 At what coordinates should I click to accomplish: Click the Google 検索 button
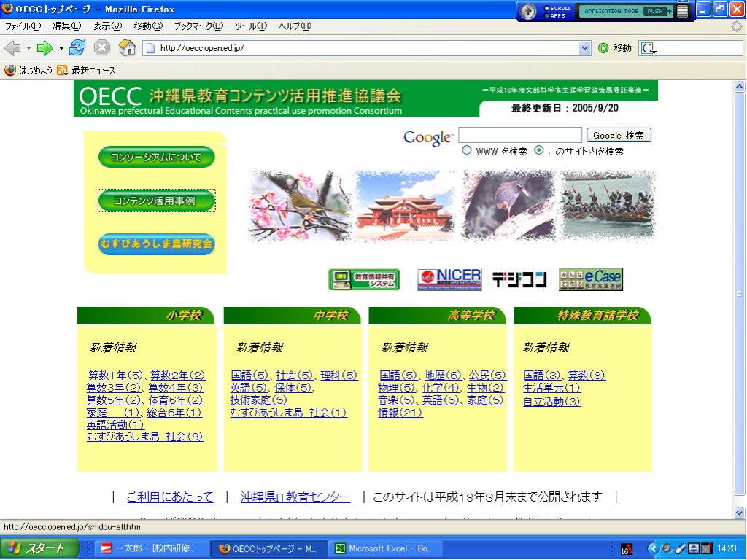click(x=619, y=135)
